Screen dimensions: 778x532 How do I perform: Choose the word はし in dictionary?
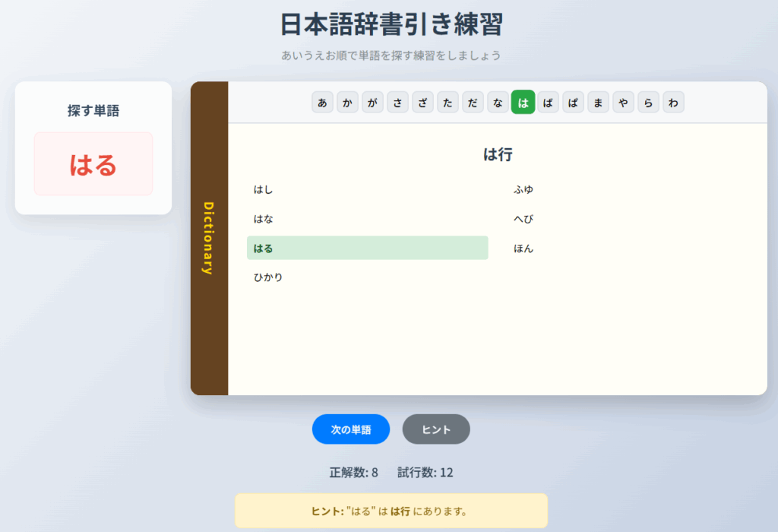coord(367,189)
